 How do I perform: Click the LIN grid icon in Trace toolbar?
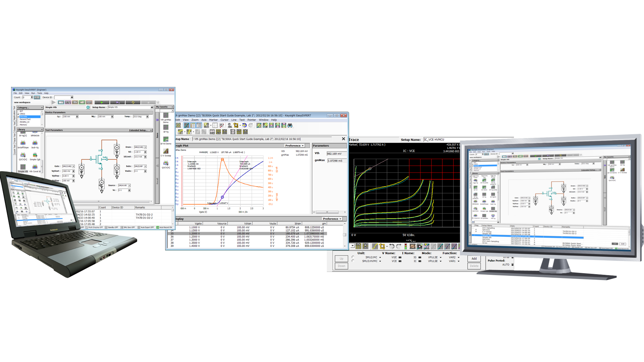coord(358,246)
